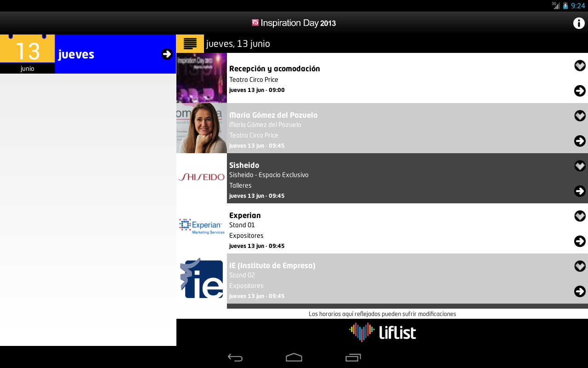Select the 'Stand 01' text
The image size is (588, 368).
click(x=242, y=225)
